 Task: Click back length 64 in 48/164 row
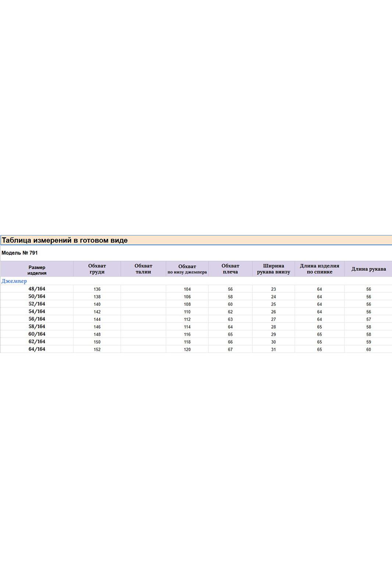(x=320, y=289)
